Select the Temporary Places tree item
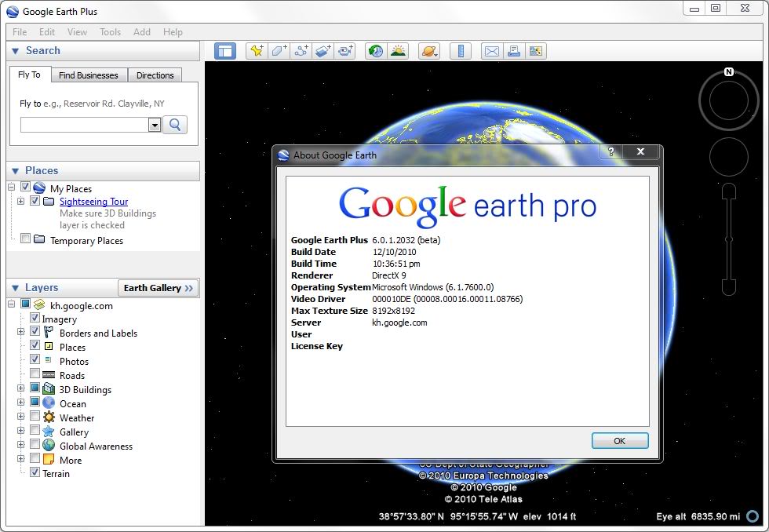Image resolution: width=769 pixels, height=532 pixels. pos(86,241)
